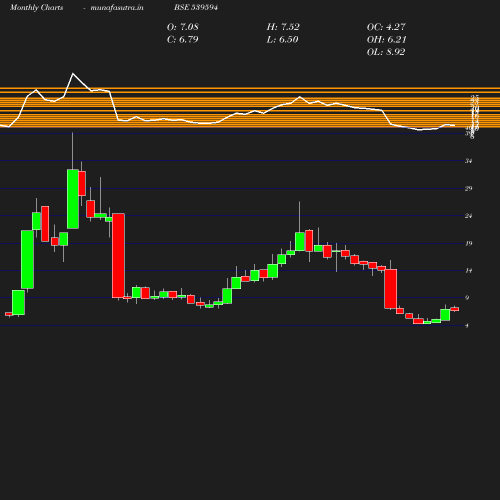This screenshot has width=500, height=500.
Task: Click the price axis label 34
Action: [469, 161]
